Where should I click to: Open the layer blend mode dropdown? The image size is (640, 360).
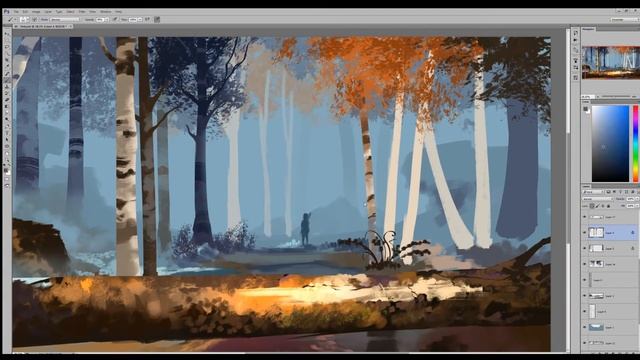pos(598,199)
